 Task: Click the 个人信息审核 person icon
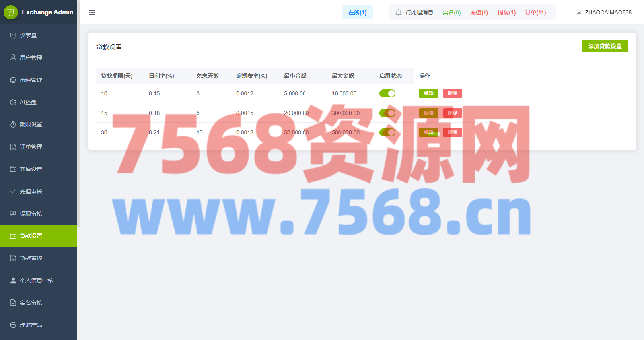[13, 280]
